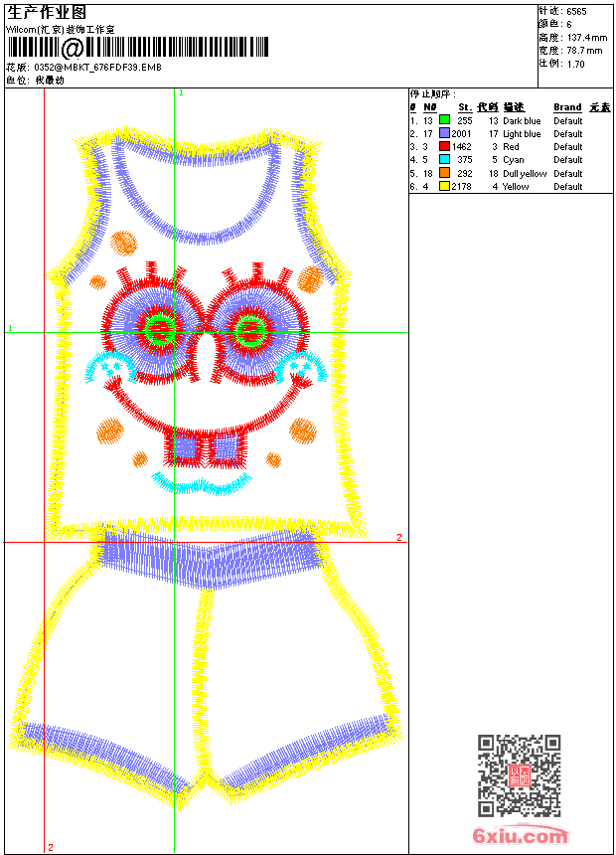Click the 'N#' column header

coord(430,107)
